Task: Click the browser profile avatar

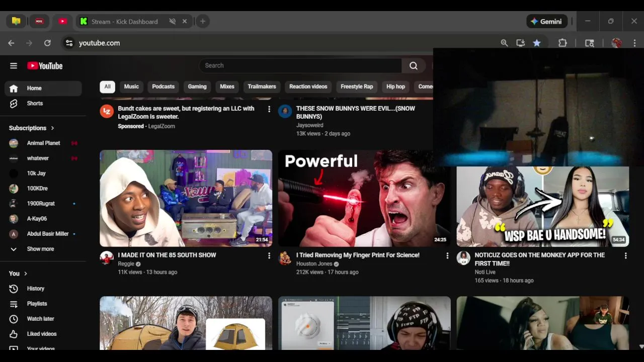Action: pyautogui.click(x=616, y=43)
